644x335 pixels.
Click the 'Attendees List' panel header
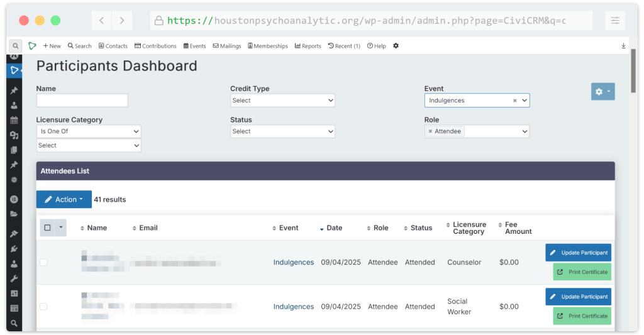pyautogui.click(x=325, y=171)
